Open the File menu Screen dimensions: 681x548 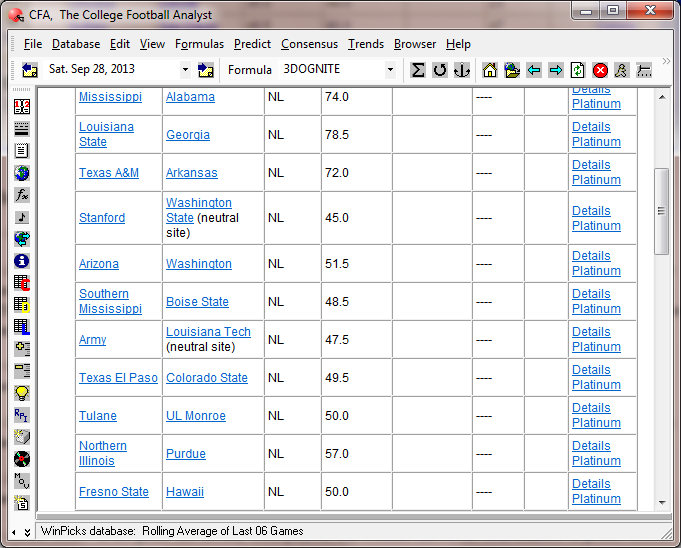pos(33,44)
